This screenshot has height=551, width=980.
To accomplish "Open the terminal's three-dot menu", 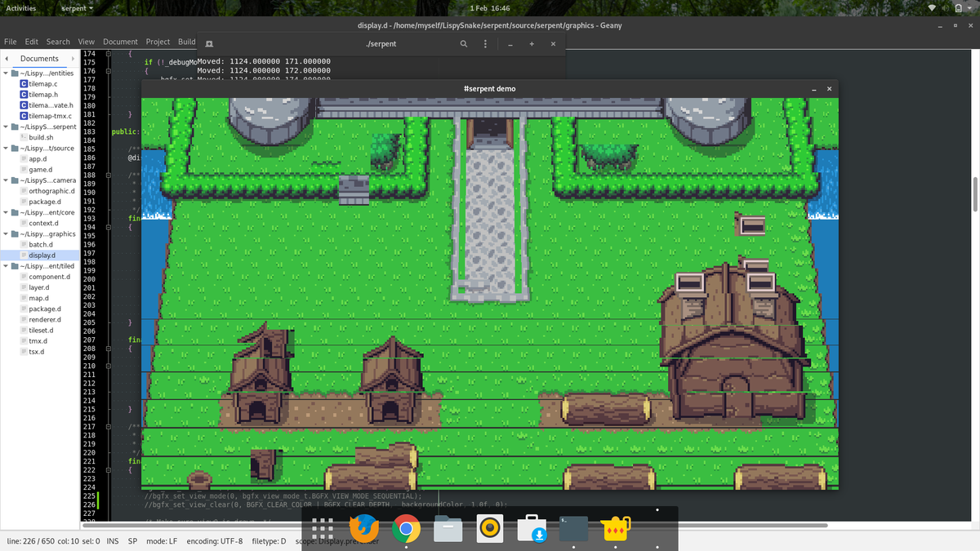I will click(486, 43).
